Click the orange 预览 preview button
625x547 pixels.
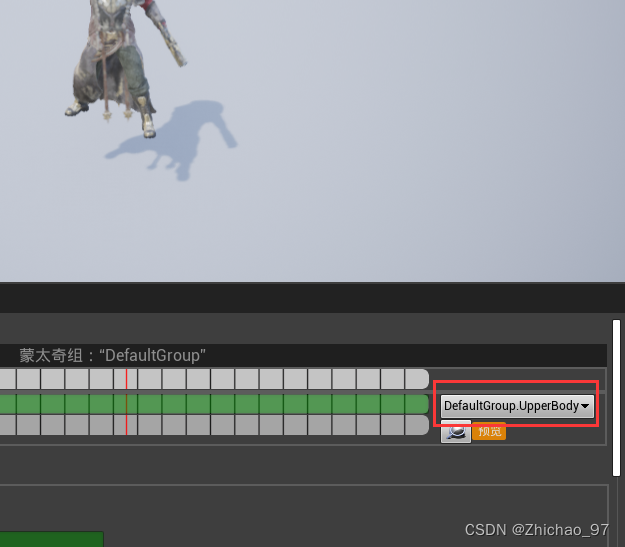[x=489, y=431]
